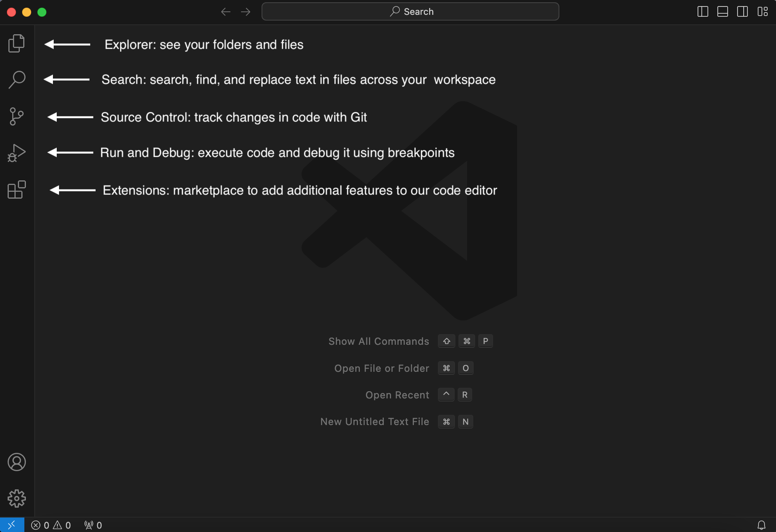Open the Run and Debug view
Image resolution: width=776 pixels, height=532 pixels.
(x=16, y=153)
